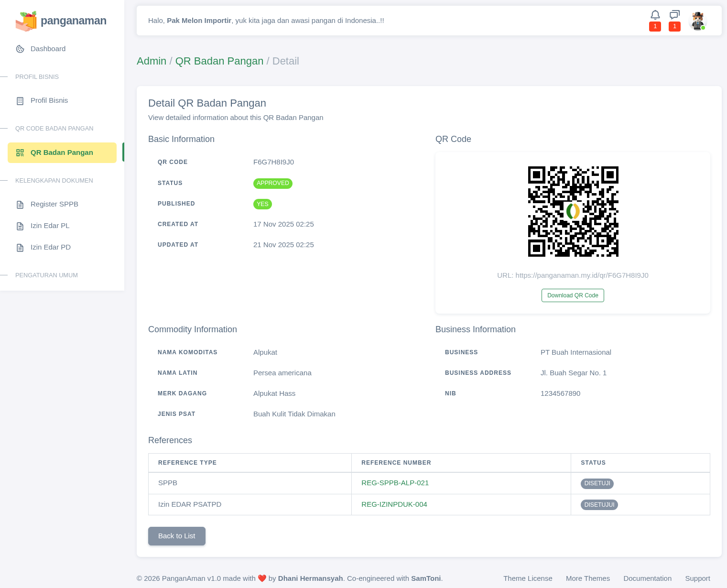Click the SPPB reference type cell
The image size is (727, 588).
click(x=250, y=483)
